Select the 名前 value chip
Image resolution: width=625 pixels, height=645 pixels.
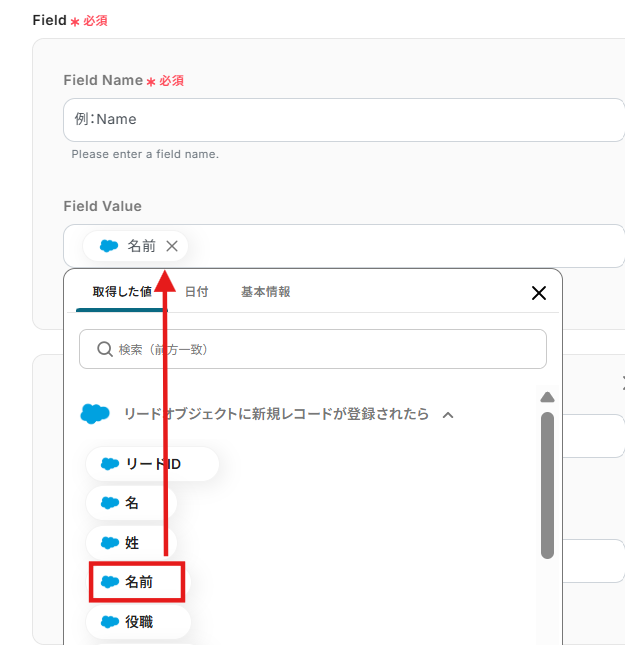click(x=137, y=582)
